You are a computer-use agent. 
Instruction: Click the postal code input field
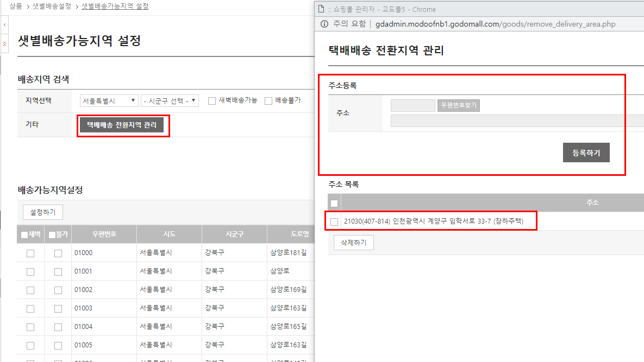click(x=412, y=105)
